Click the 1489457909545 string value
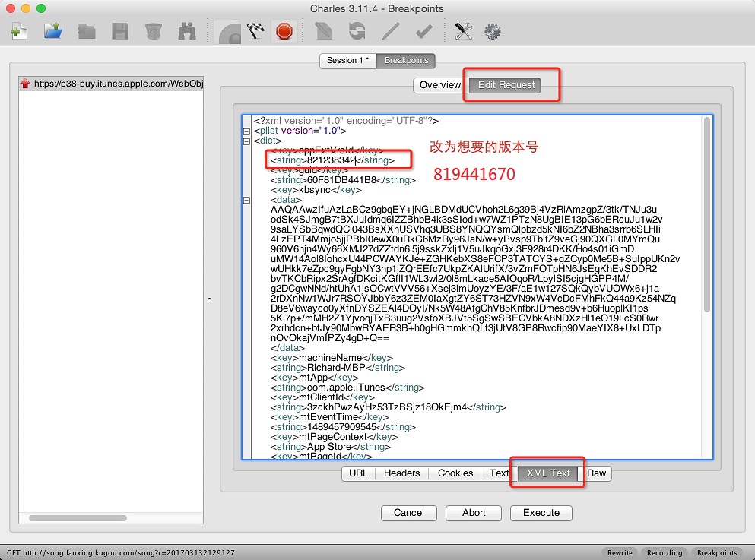The height and width of the screenshot is (560, 755). 341,427
